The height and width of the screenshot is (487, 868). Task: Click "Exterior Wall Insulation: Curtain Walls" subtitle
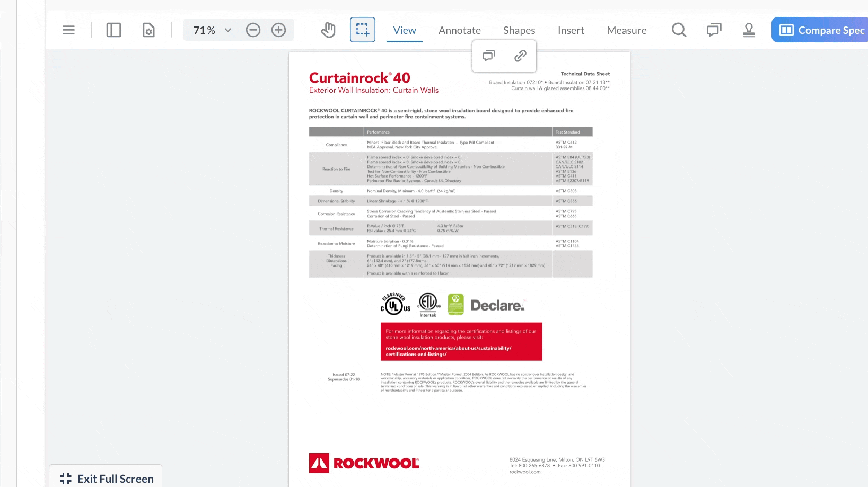click(x=374, y=91)
